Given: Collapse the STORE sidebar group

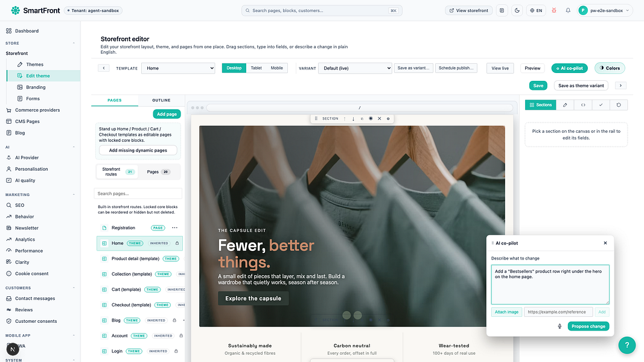Looking at the screenshot, I should click(74, 43).
